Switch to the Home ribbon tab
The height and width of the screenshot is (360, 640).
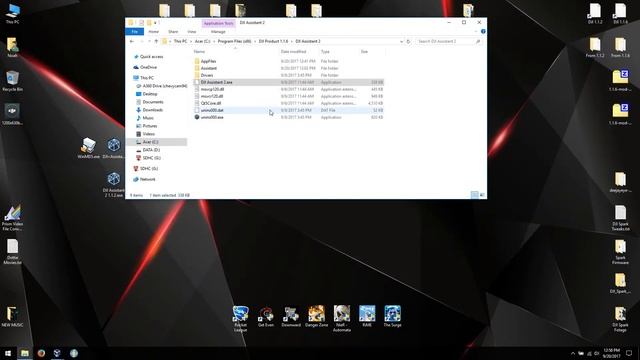tap(153, 31)
